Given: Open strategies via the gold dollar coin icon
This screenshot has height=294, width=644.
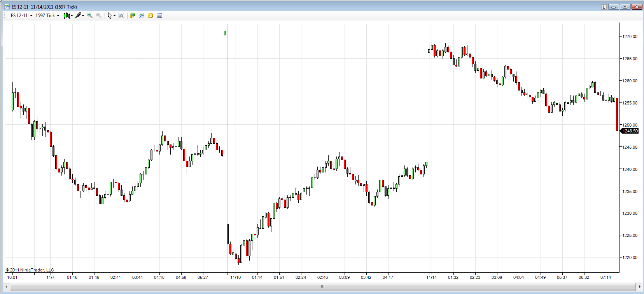Looking at the screenshot, I should (x=150, y=16).
